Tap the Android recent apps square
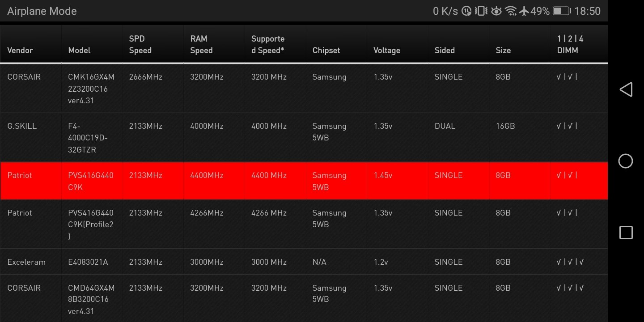The image size is (644, 322). tap(626, 233)
